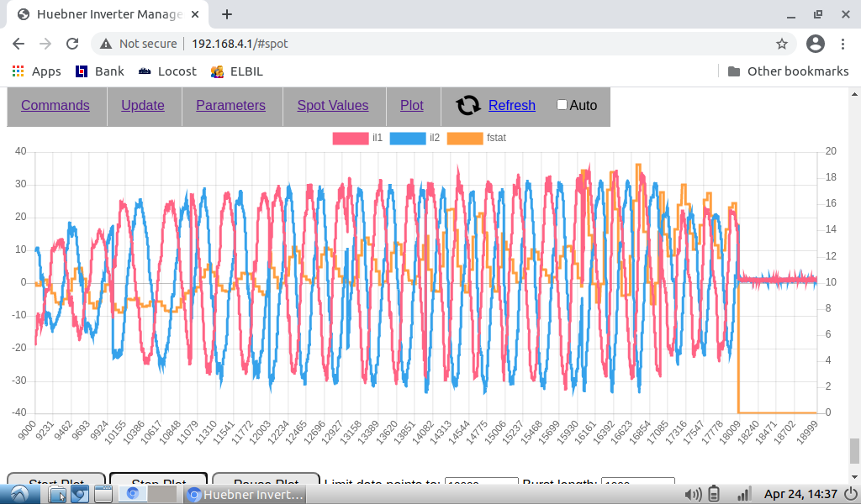Expand the Other bookmarks folder
This screenshot has height=504, width=861.
[788, 71]
